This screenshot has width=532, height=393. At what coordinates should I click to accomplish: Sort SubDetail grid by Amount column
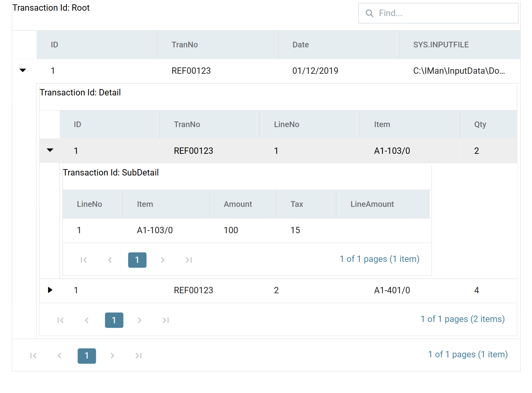[243, 204]
